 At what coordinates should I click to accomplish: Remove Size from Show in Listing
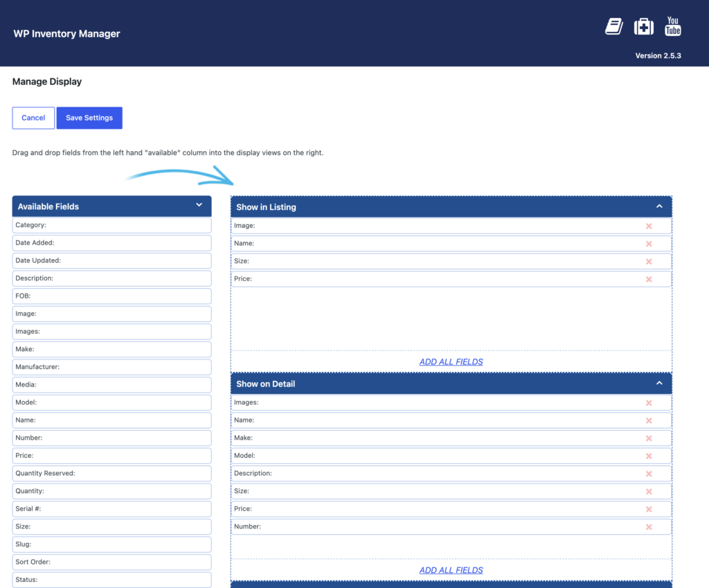pos(649,261)
